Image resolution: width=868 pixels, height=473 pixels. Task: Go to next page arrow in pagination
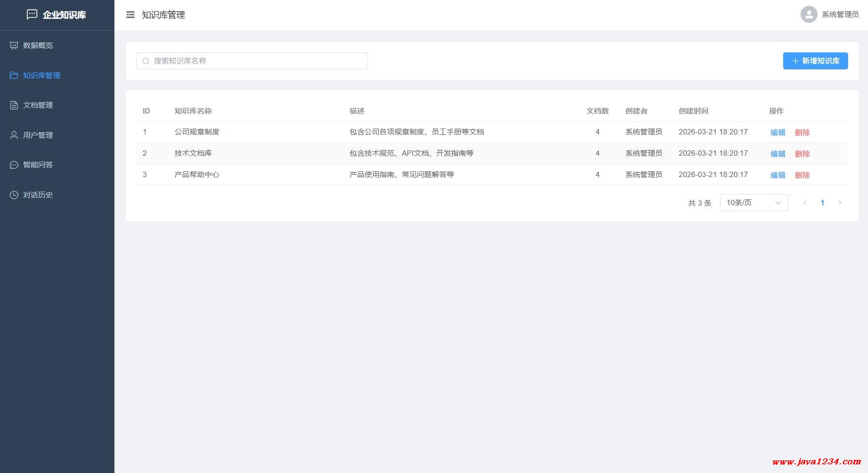coord(840,203)
